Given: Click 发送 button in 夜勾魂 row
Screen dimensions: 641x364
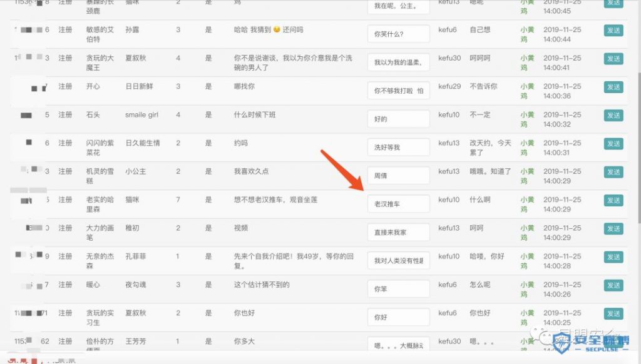Looking at the screenshot, I should (x=613, y=285).
